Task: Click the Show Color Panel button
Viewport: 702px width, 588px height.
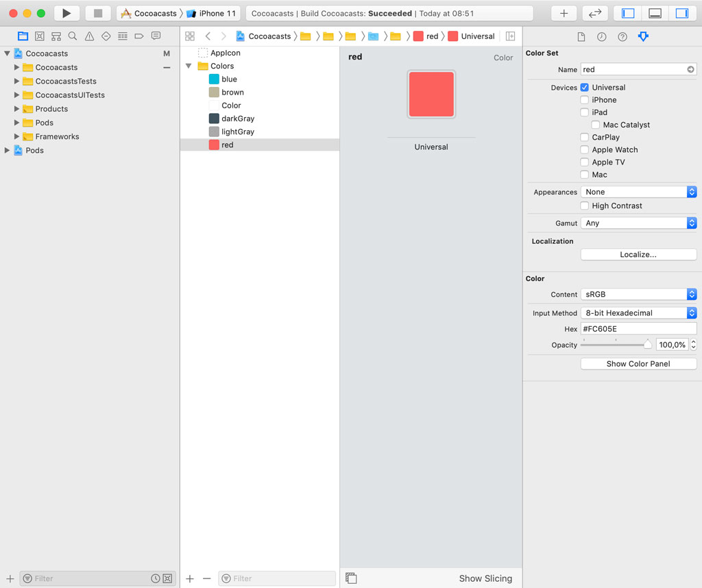Action: [638, 364]
